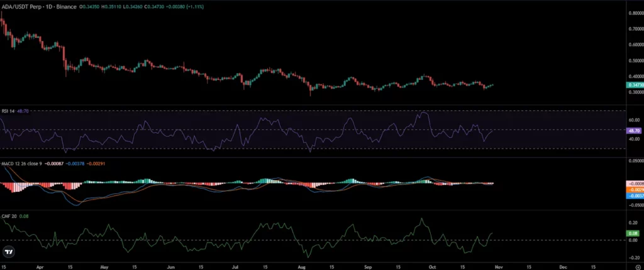Click the 0.20 CMF scale label

(x=634, y=222)
